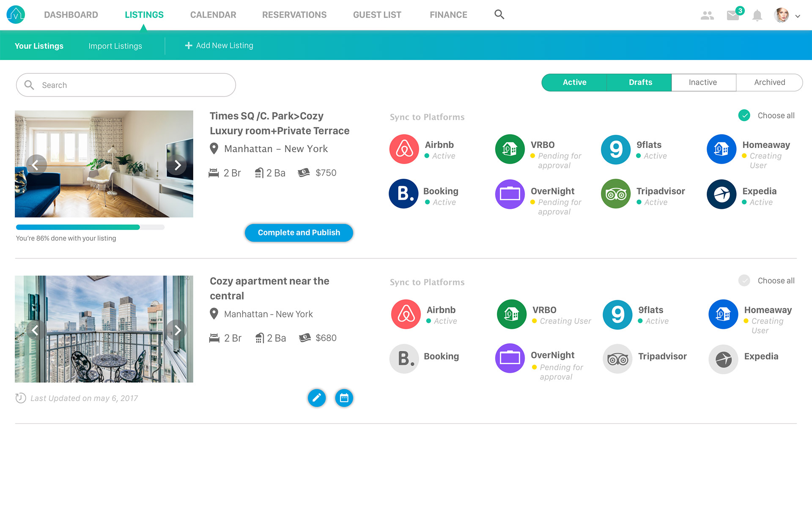This screenshot has width=812, height=523.
Task: Uncheck Choose all for Times SQ listing
Action: click(744, 115)
